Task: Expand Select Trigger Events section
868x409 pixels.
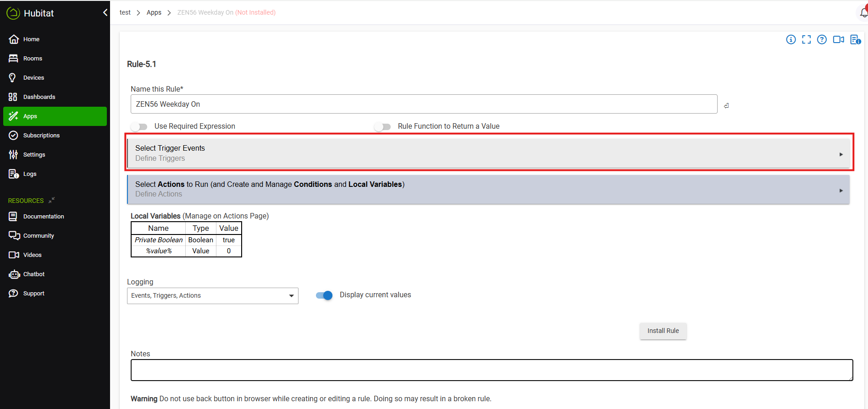Action: click(488, 153)
